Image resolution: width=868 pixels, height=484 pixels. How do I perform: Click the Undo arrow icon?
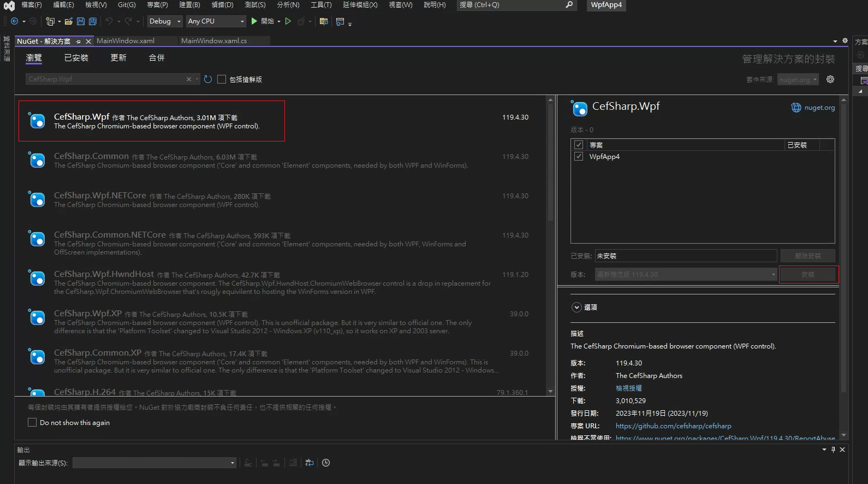109,21
